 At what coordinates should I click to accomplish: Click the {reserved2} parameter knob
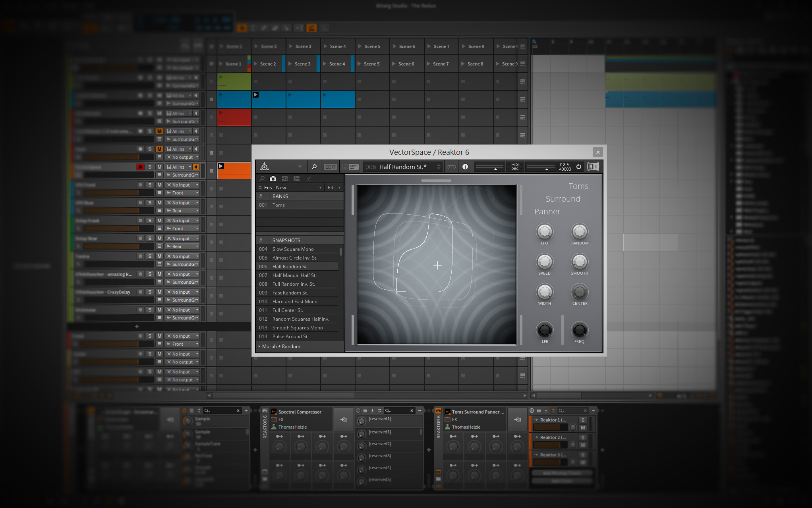[x=362, y=446]
